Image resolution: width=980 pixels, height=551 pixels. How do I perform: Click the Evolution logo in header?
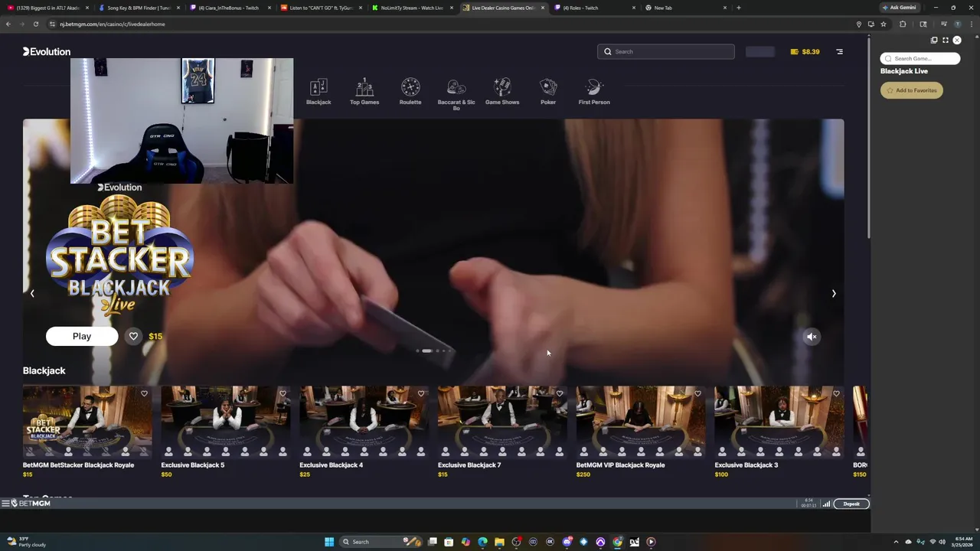click(x=47, y=51)
